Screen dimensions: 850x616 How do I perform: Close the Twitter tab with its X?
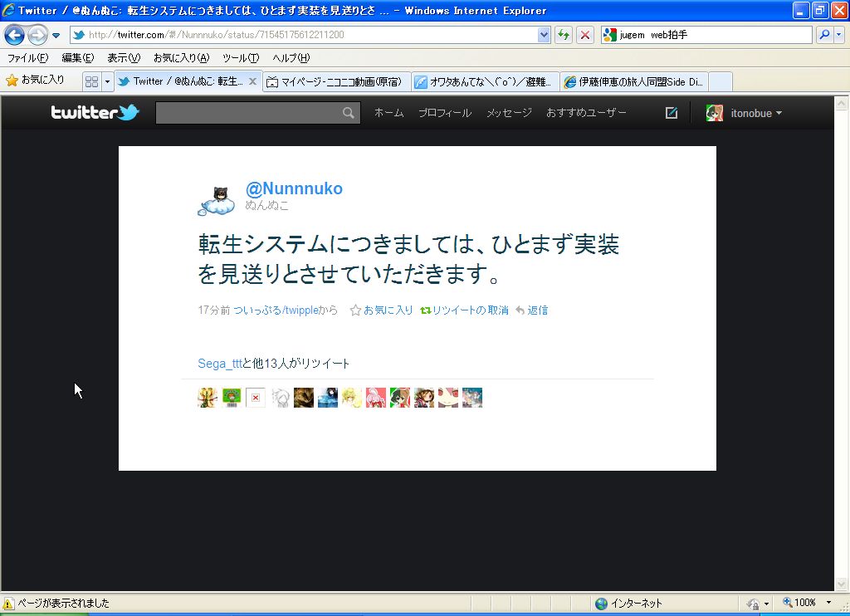coord(252,81)
